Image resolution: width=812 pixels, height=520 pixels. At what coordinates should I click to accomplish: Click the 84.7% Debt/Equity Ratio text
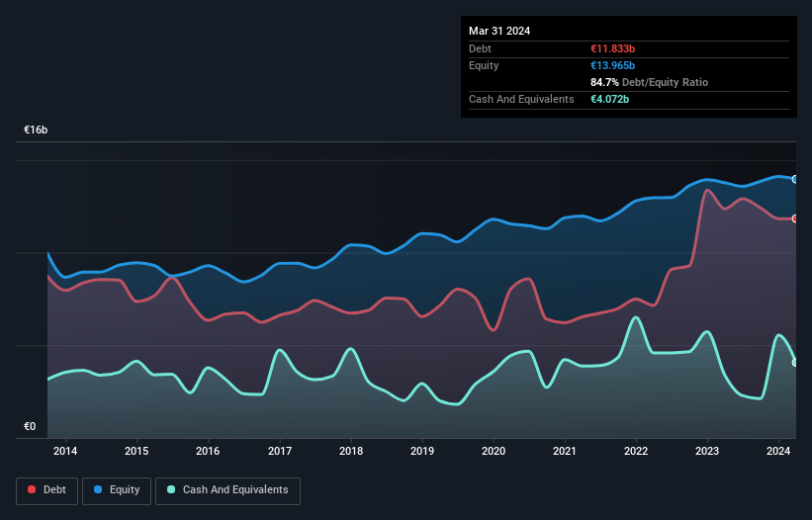click(650, 82)
